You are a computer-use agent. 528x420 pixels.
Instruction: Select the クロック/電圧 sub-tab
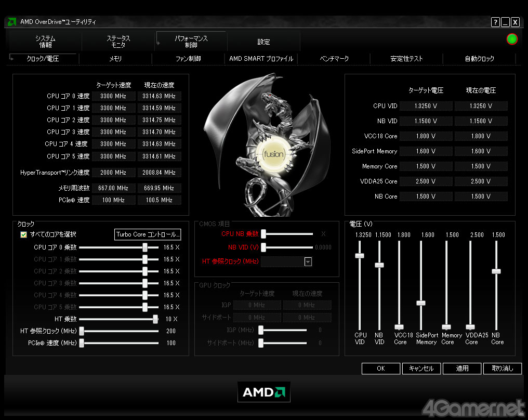(43, 59)
